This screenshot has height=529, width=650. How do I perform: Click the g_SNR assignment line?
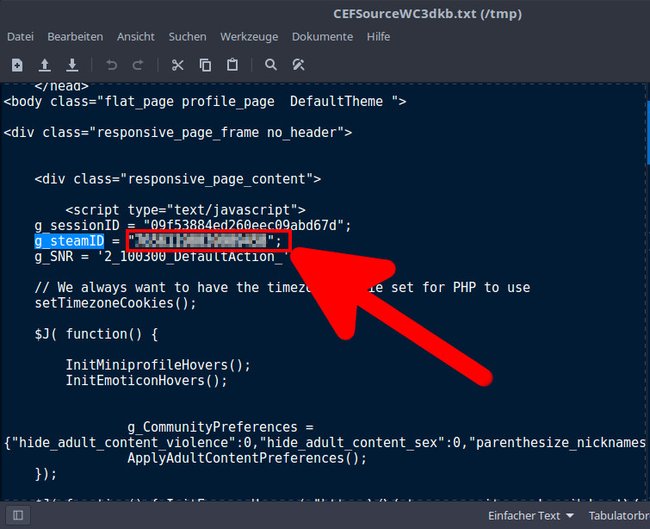tap(161, 256)
